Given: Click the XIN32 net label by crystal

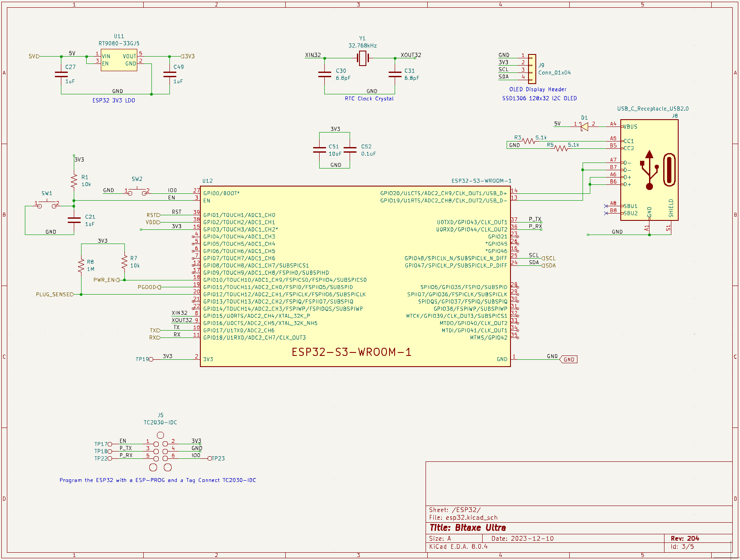Looking at the screenshot, I should [x=313, y=55].
